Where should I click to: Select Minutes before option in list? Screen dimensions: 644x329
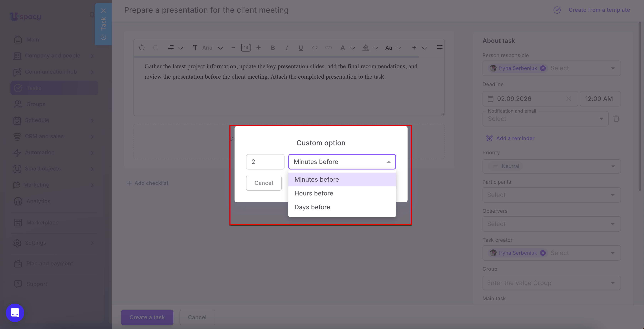click(342, 179)
